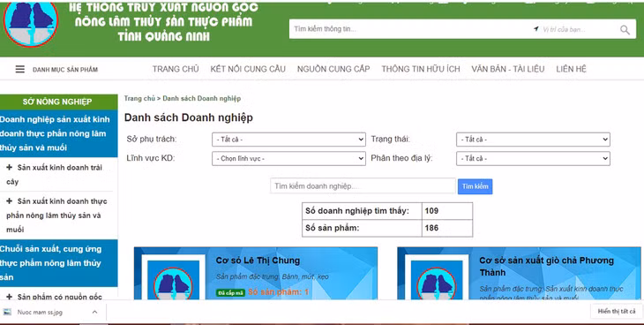Open the Lĩnh vực KD dropdown
The width and height of the screenshot is (644, 325).
click(x=288, y=158)
